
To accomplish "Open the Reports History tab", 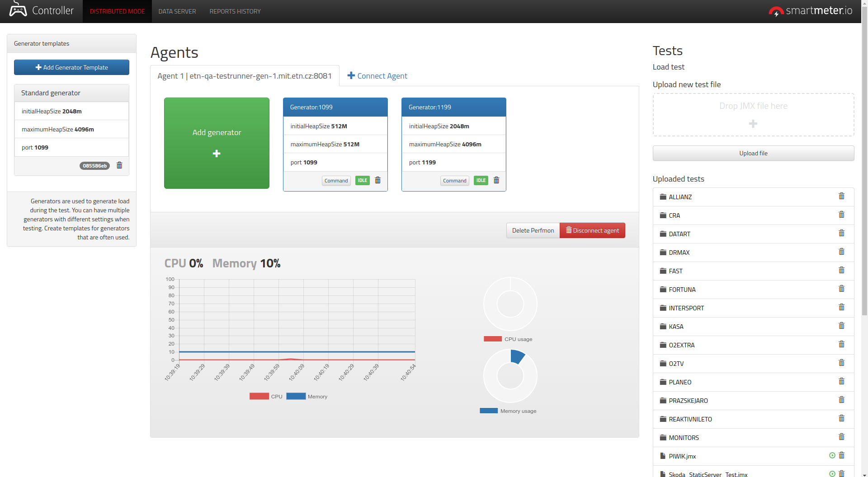I will tap(235, 11).
